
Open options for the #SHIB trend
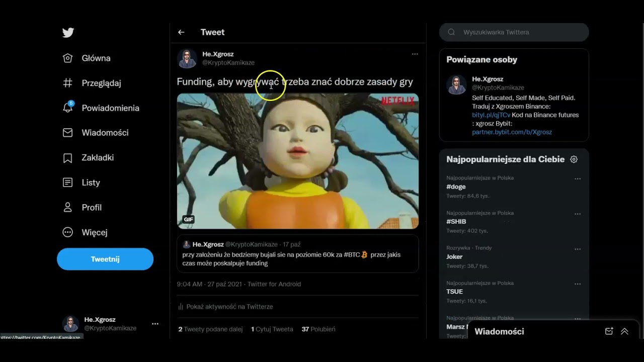(x=578, y=214)
